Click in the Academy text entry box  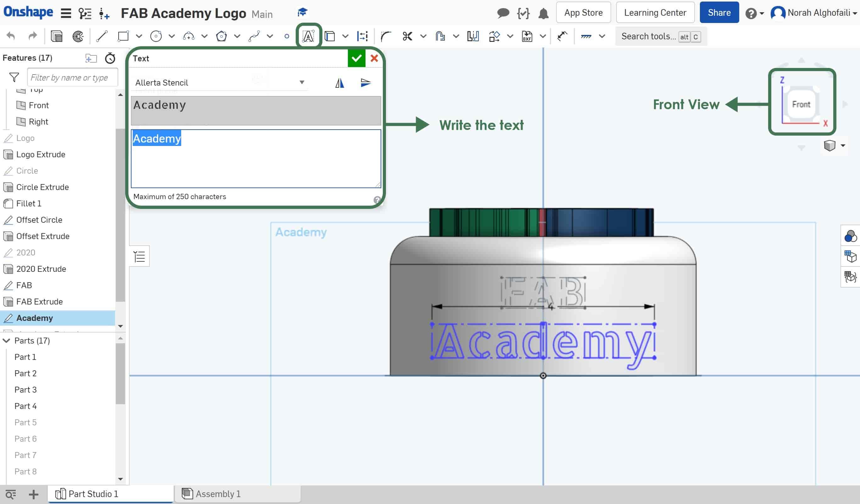click(256, 158)
